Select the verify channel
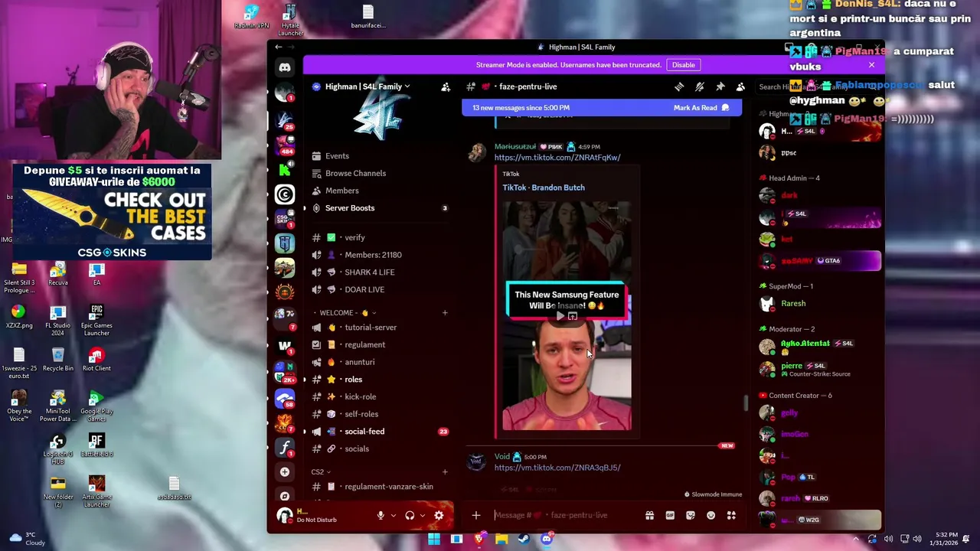980x551 pixels. pyautogui.click(x=354, y=238)
